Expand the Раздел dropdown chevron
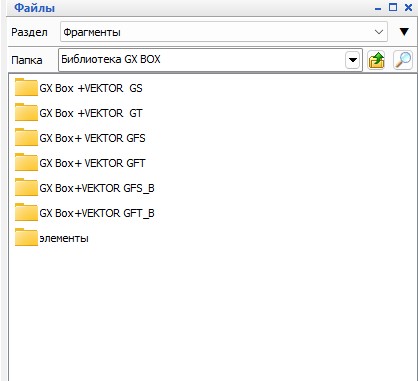Screen dimensions: 418x381 [x=379, y=32]
